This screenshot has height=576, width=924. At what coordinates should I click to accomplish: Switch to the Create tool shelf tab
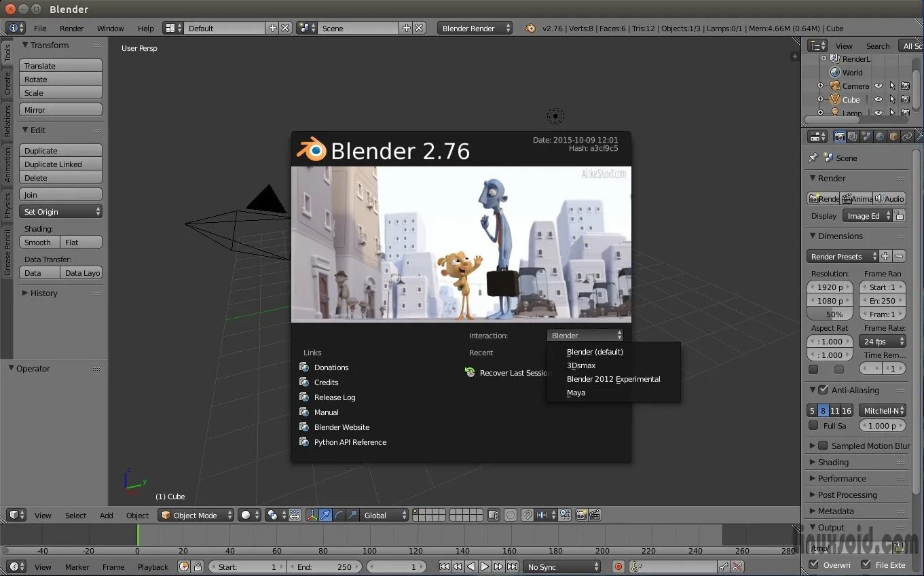tap(7, 84)
